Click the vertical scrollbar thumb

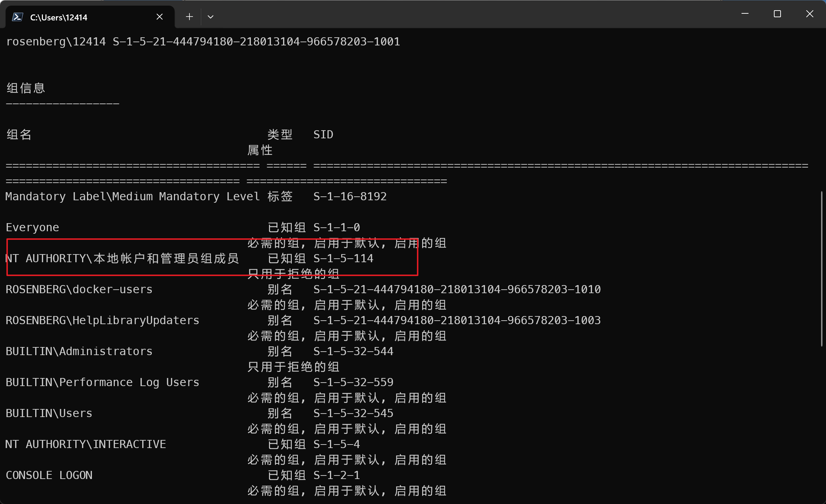(x=822, y=269)
